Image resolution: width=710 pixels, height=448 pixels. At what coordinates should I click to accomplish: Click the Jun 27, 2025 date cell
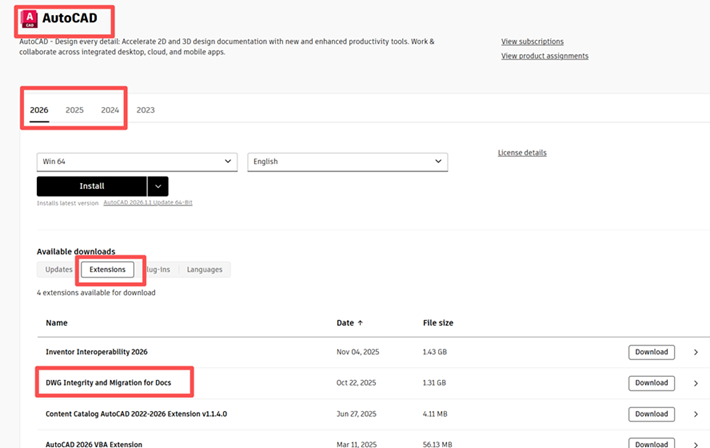356,414
